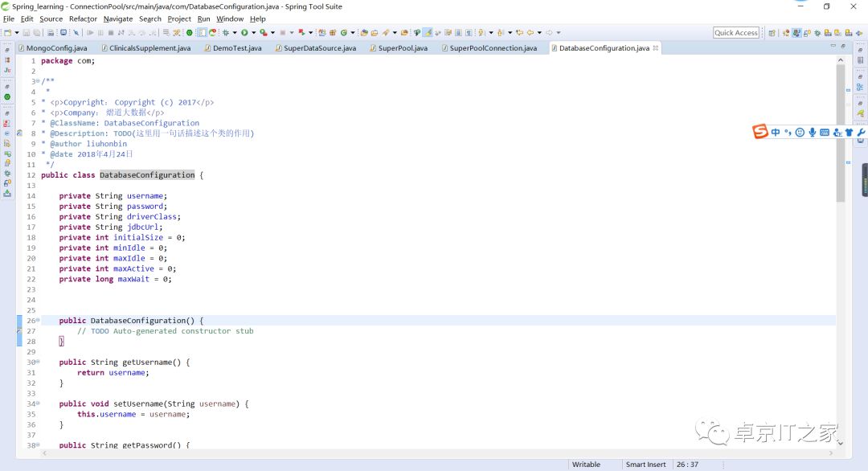
Task: Switch to the SuperPoolConnection.java tab
Action: click(x=489, y=48)
